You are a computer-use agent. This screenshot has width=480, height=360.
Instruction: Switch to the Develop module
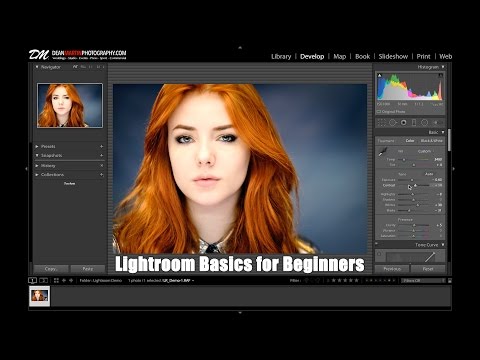point(312,56)
